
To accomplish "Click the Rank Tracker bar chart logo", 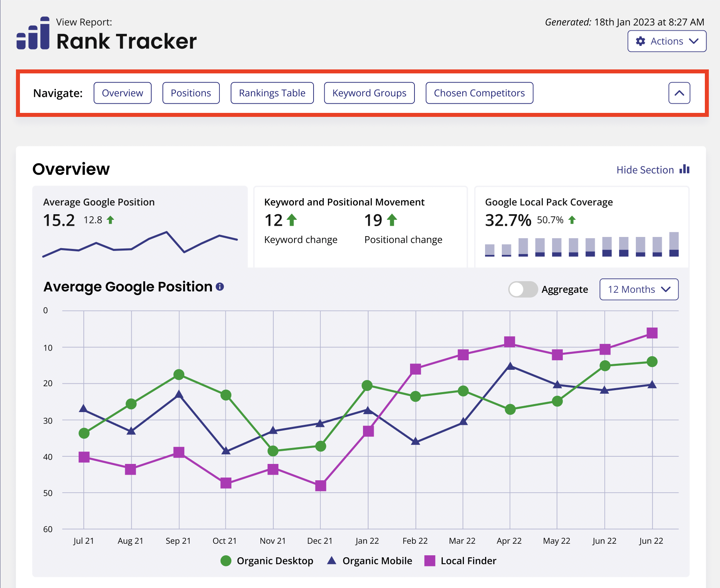I will coord(33,34).
